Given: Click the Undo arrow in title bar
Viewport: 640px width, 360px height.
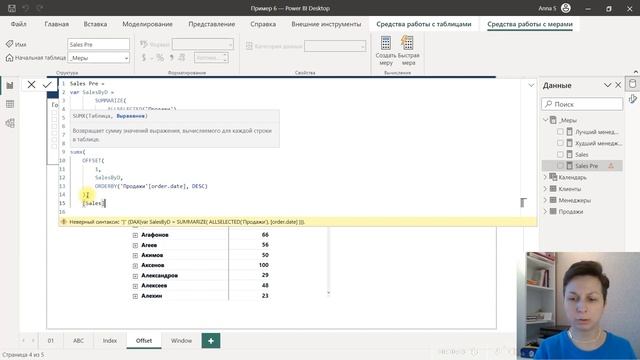Looking at the screenshot, I should (26, 8).
